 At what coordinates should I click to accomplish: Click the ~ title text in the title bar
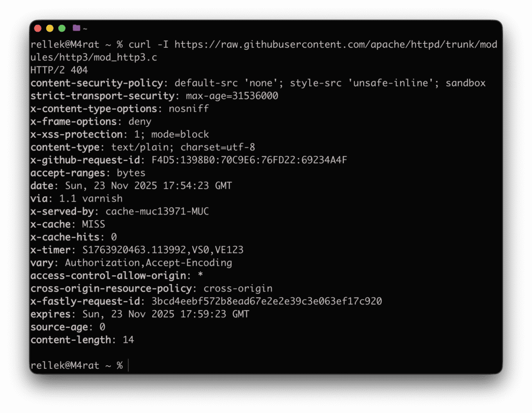click(x=85, y=28)
